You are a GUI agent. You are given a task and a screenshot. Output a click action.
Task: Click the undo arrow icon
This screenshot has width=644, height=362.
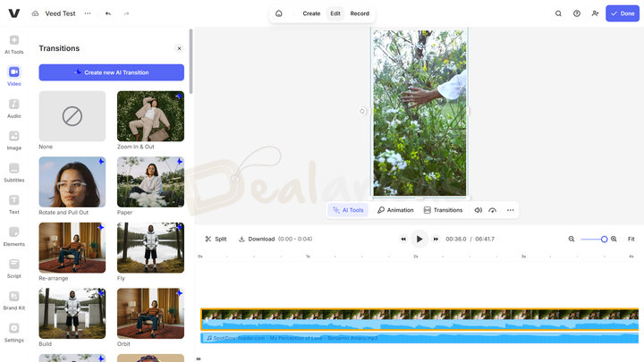108,13
